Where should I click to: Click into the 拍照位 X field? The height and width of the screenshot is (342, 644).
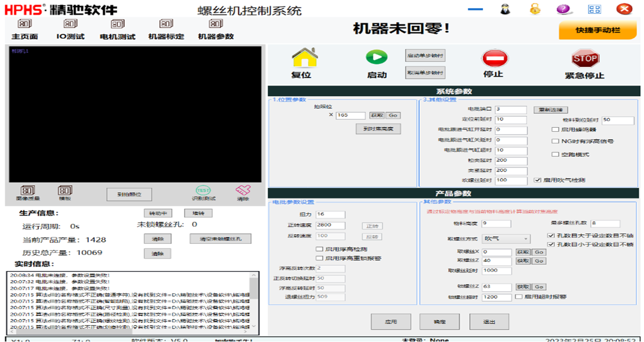click(350, 115)
